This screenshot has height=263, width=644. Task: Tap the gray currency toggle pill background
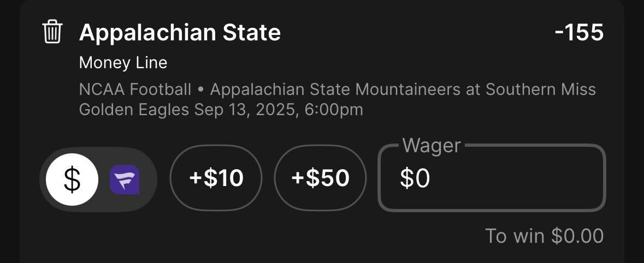[98, 180]
